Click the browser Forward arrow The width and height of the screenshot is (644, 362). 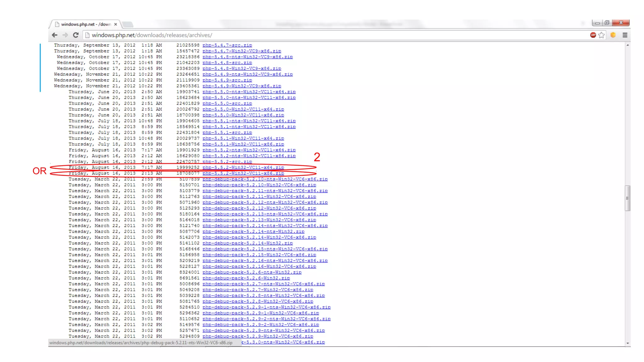(x=65, y=35)
